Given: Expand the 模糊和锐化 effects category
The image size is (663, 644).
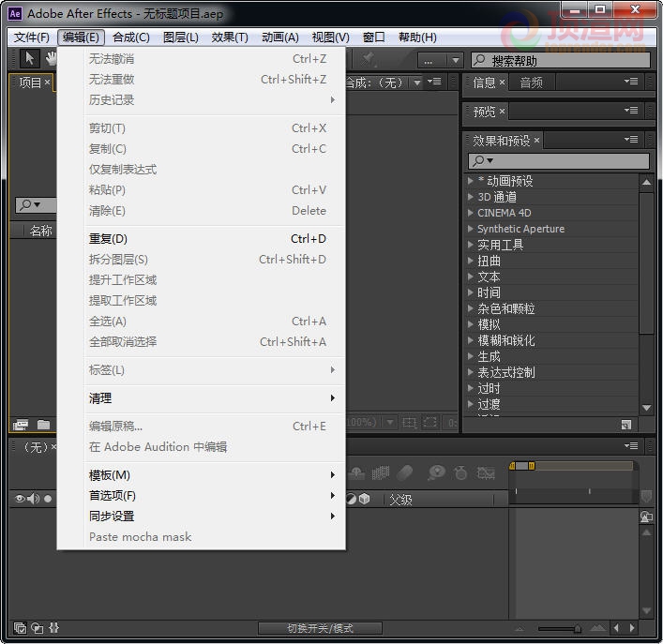Looking at the screenshot, I should [x=470, y=340].
